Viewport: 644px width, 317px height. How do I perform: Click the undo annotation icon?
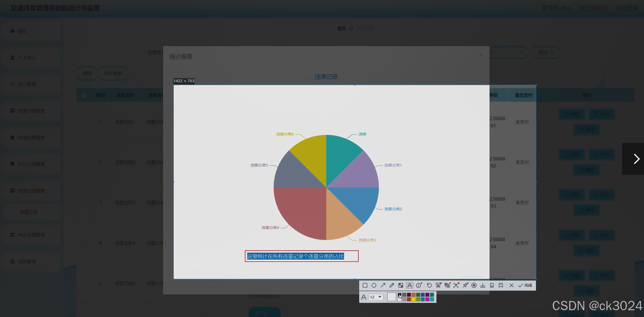pos(429,285)
